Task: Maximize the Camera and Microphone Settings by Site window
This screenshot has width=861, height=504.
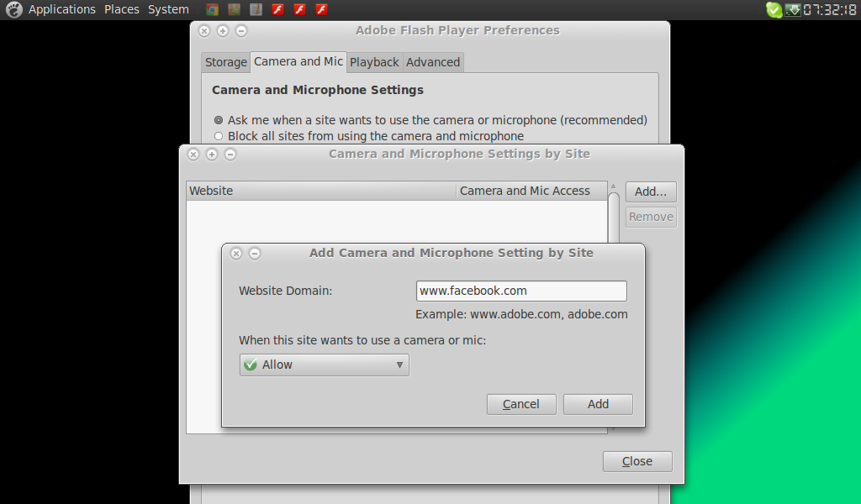Action: pyautogui.click(x=212, y=155)
